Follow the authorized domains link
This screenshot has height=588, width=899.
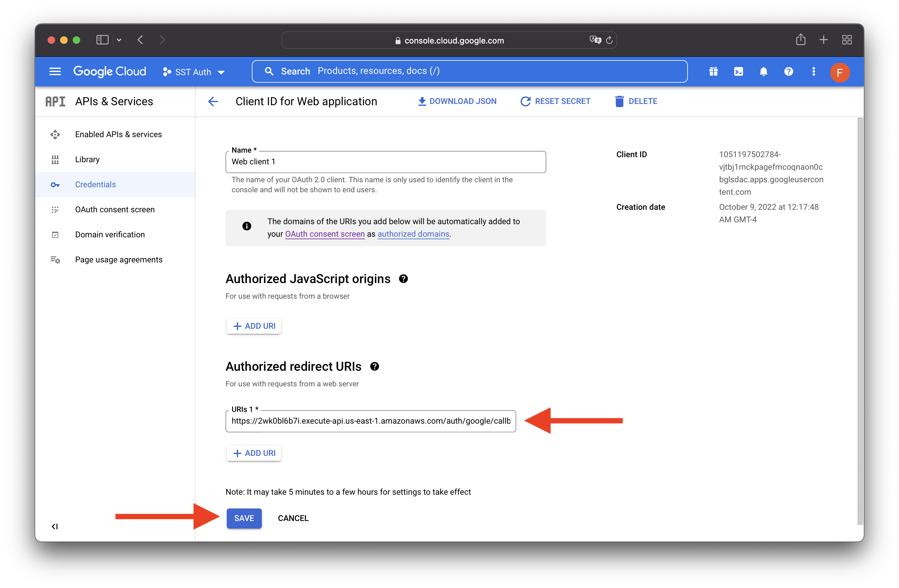tap(413, 234)
